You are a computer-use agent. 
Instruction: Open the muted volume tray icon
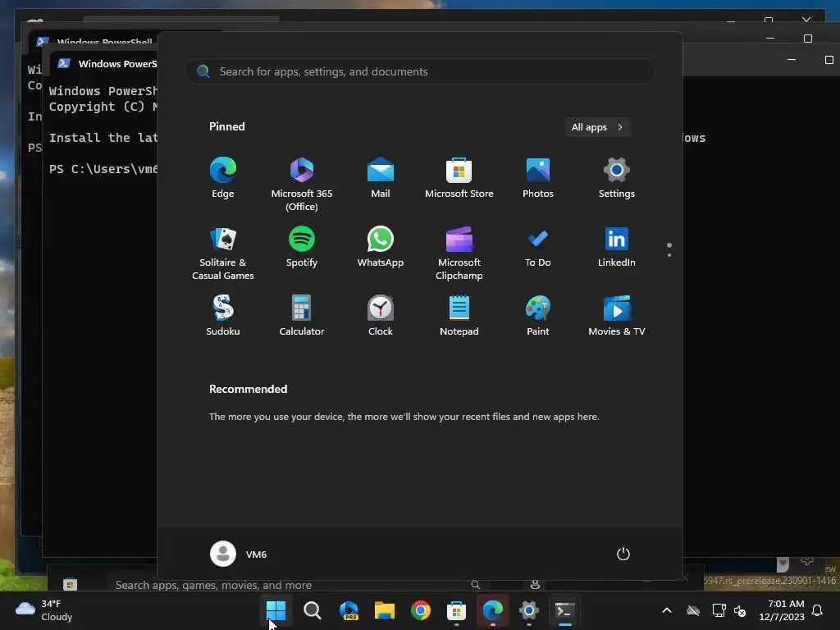click(740, 610)
